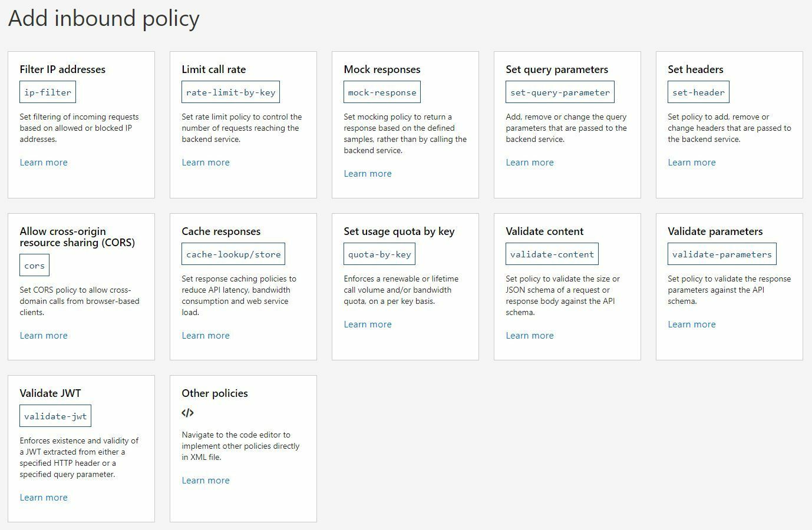
Task: Select the set-query-parameter policy tag
Action: [x=559, y=92]
